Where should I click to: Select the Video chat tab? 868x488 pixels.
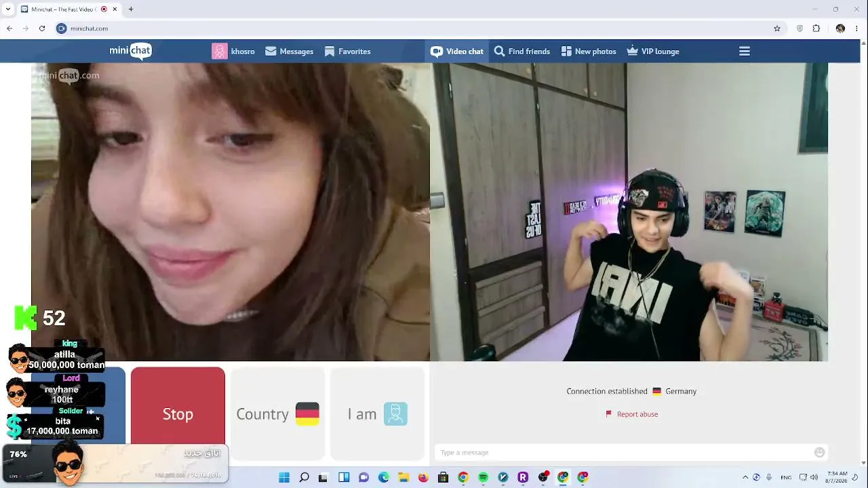[x=457, y=52]
